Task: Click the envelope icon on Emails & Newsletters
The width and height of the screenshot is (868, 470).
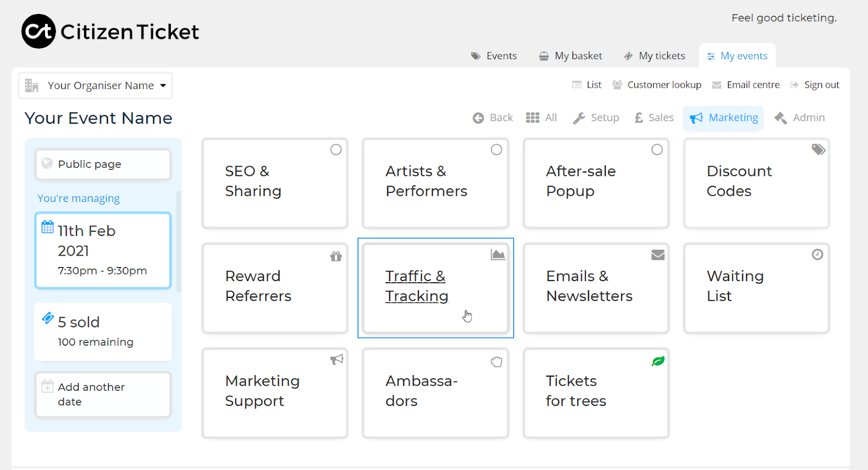Action: [658, 255]
